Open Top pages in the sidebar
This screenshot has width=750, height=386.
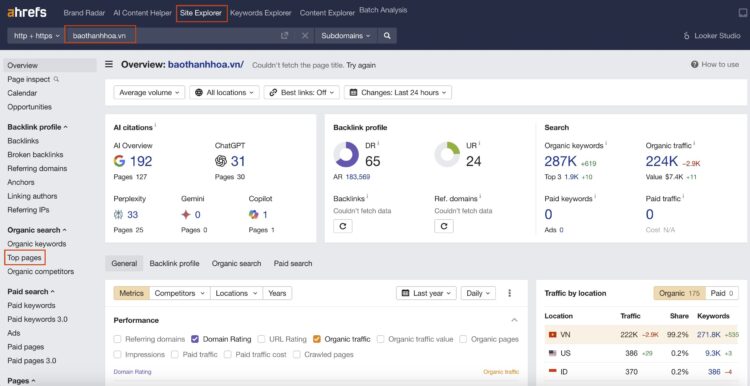(24, 258)
